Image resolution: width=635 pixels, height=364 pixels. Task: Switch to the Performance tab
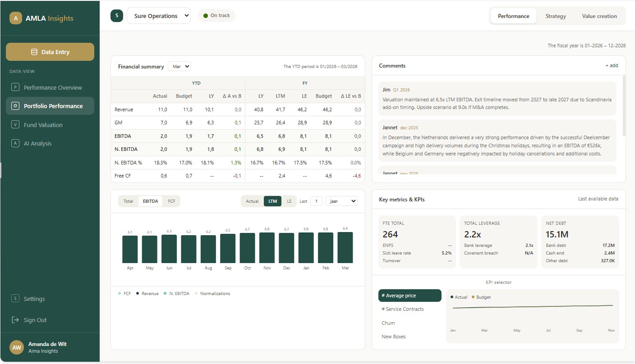point(513,16)
